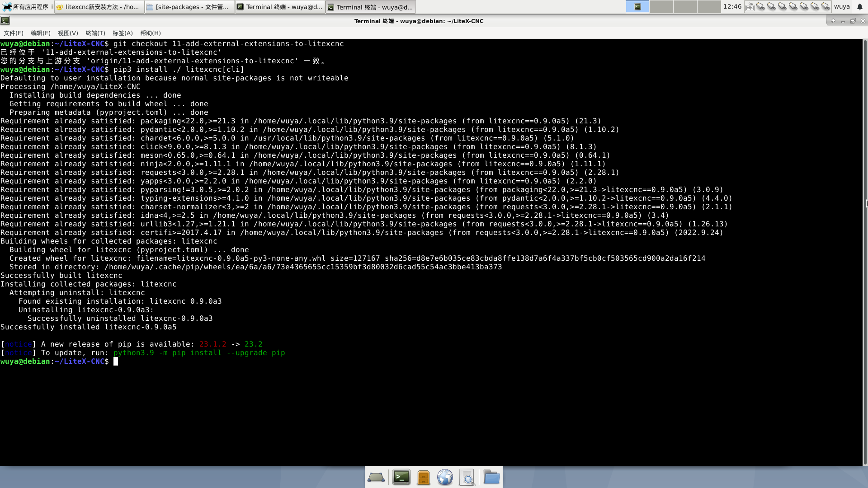
Task: Click last network plug icon beside wuya
Action: click(x=826, y=7)
